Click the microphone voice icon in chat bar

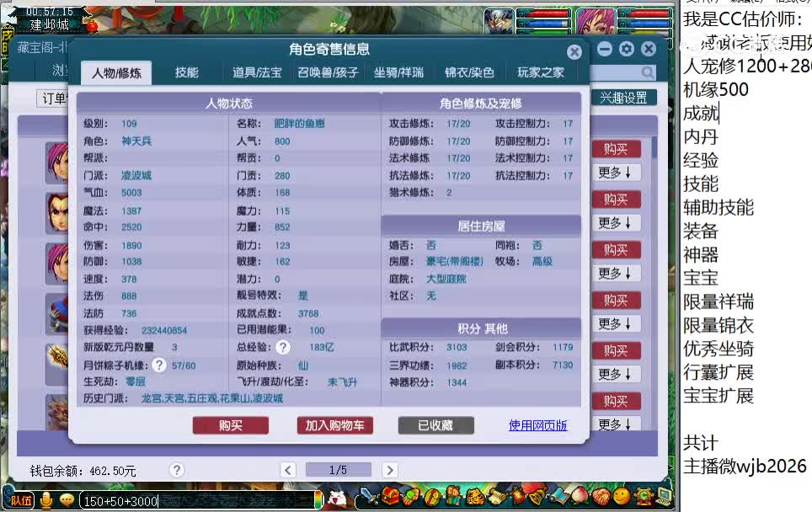tap(46, 500)
